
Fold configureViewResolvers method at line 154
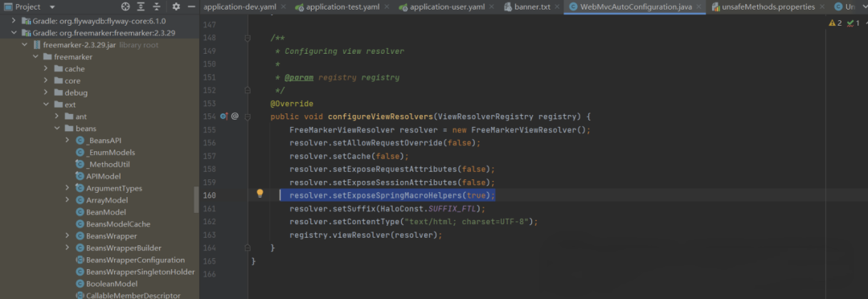coord(248,117)
